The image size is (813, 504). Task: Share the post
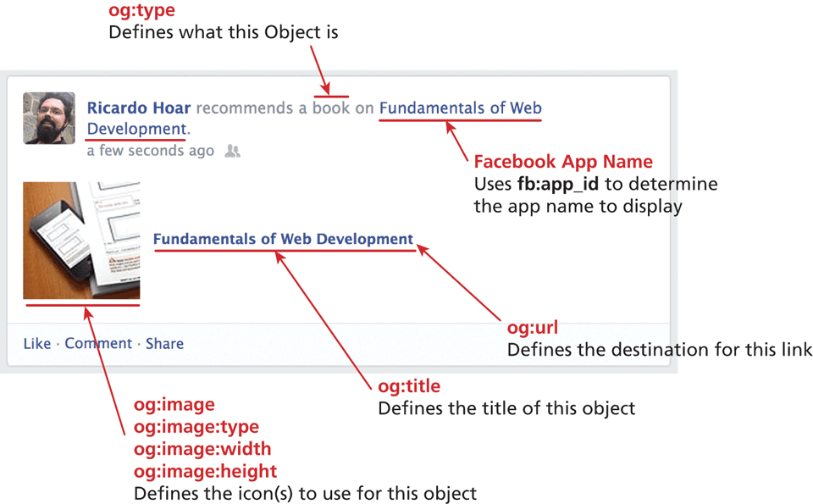(164, 344)
